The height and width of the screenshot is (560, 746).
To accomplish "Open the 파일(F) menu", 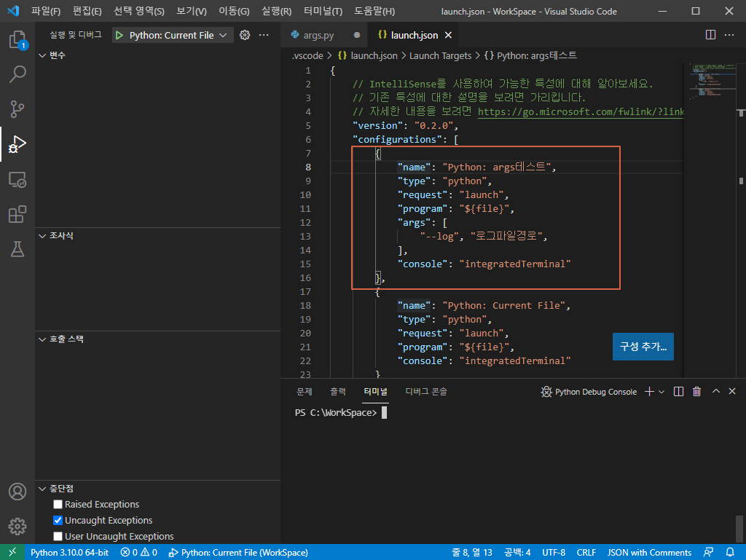I will click(x=46, y=11).
